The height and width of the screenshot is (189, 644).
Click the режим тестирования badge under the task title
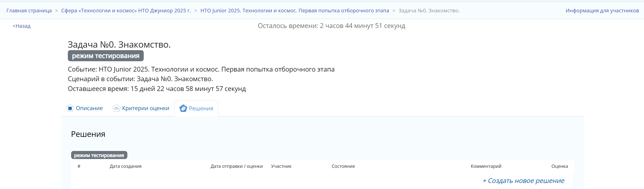point(106,56)
